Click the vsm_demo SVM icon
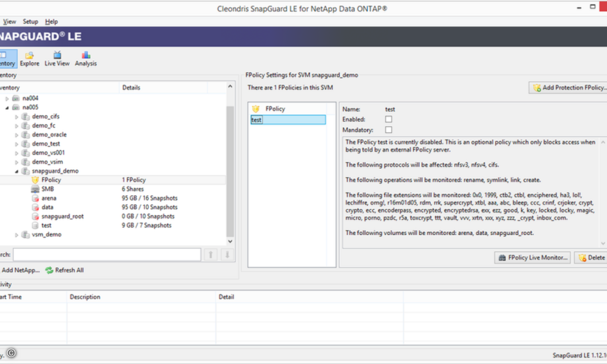 [x=26, y=235]
